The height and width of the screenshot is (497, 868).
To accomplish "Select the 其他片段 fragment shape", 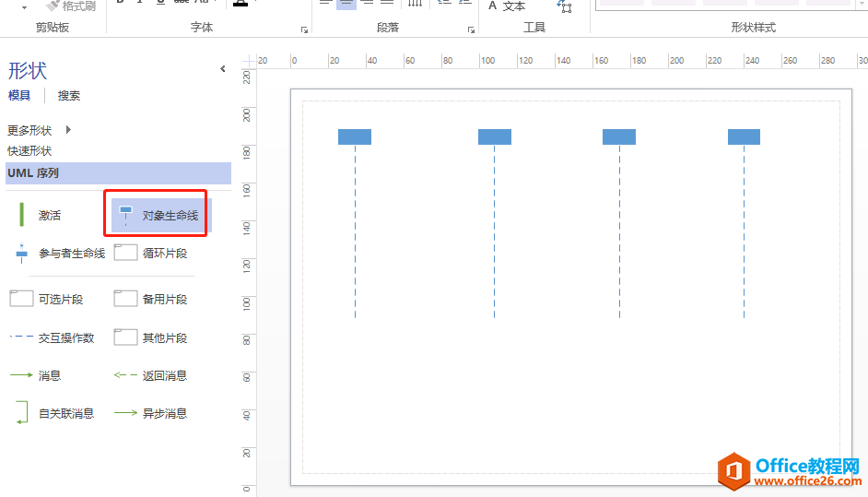I will tap(150, 338).
